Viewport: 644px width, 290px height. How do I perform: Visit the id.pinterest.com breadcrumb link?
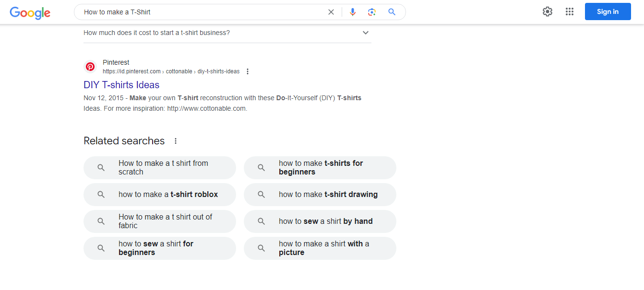[131, 71]
